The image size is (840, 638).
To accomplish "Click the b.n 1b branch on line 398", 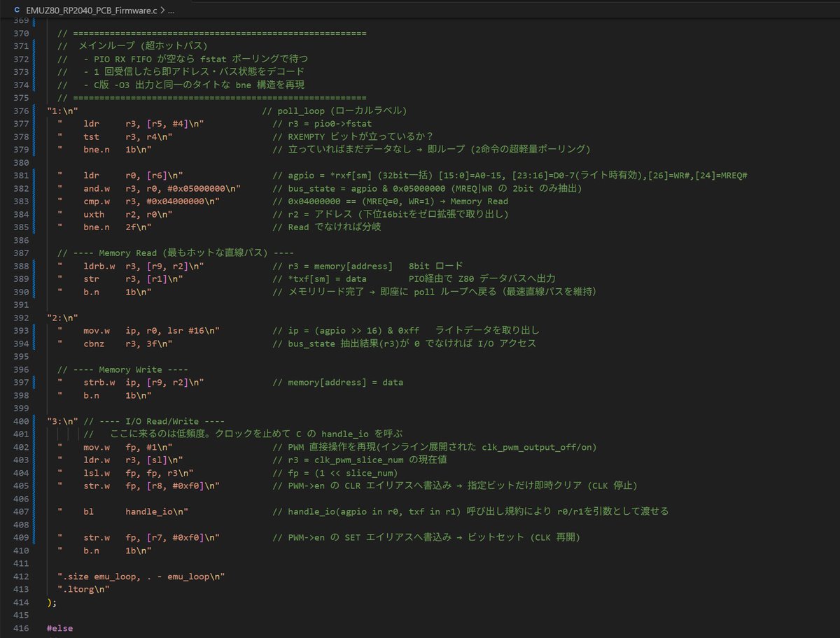I will pyautogui.click(x=110, y=395).
